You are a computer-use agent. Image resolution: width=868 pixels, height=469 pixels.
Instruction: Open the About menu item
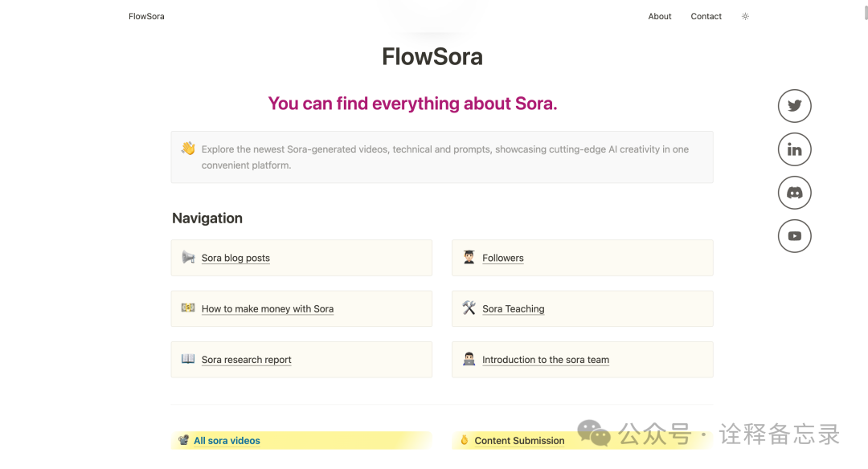pyautogui.click(x=660, y=16)
